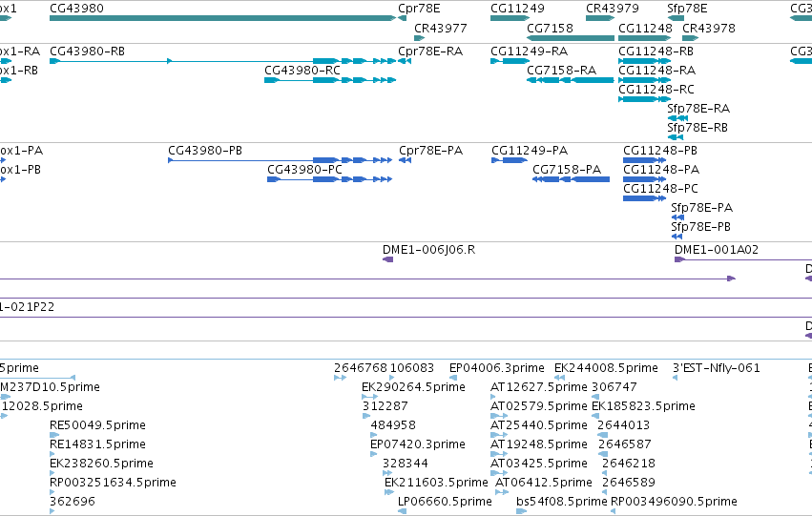The height and width of the screenshot is (516, 812).
Task: Select the bs54f08.5prime EST label
Action: pyautogui.click(x=561, y=502)
